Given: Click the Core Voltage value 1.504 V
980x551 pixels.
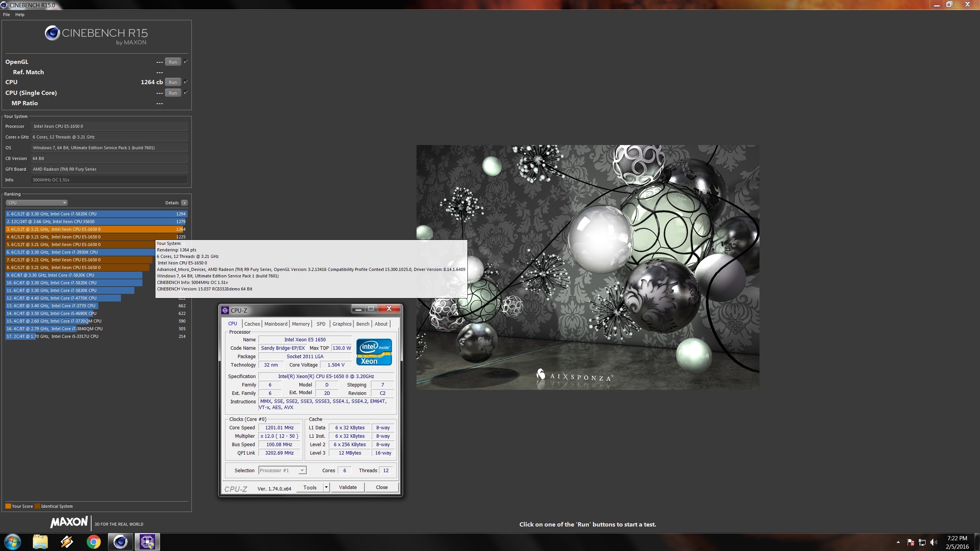Looking at the screenshot, I should 336,365.
